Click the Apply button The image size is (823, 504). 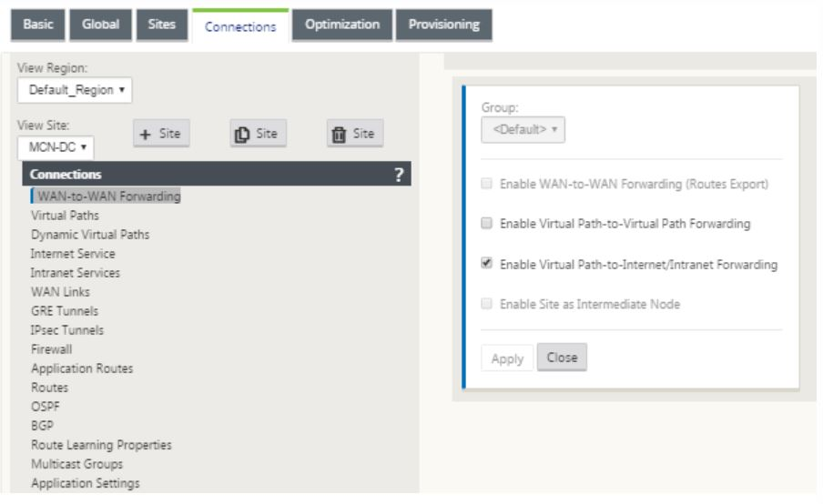507,358
